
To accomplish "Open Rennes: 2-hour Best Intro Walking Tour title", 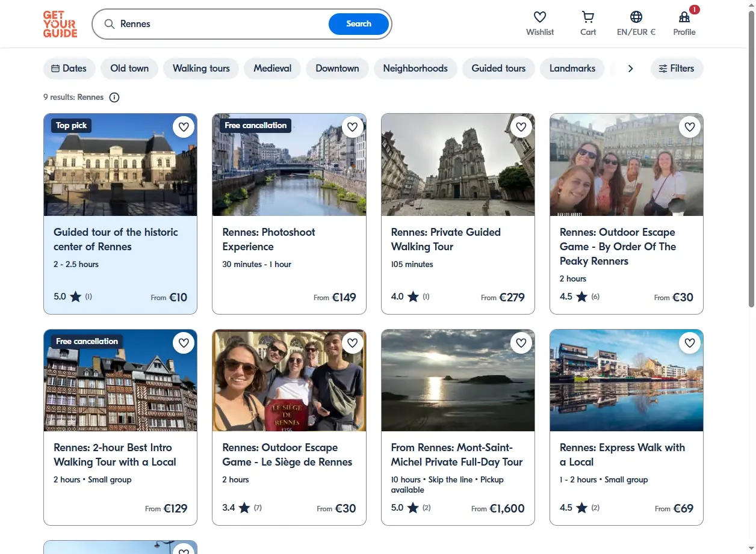I will tap(115, 455).
